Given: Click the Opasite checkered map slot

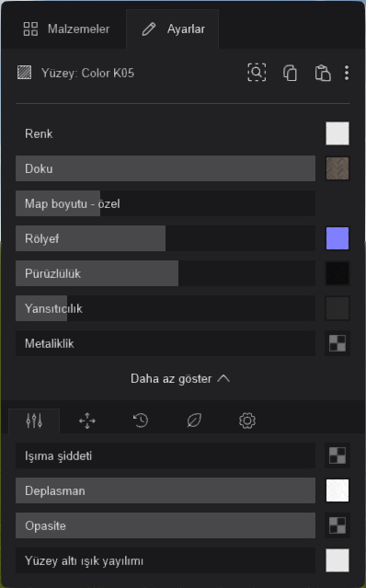Looking at the screenshot, I should click(337, 525).
